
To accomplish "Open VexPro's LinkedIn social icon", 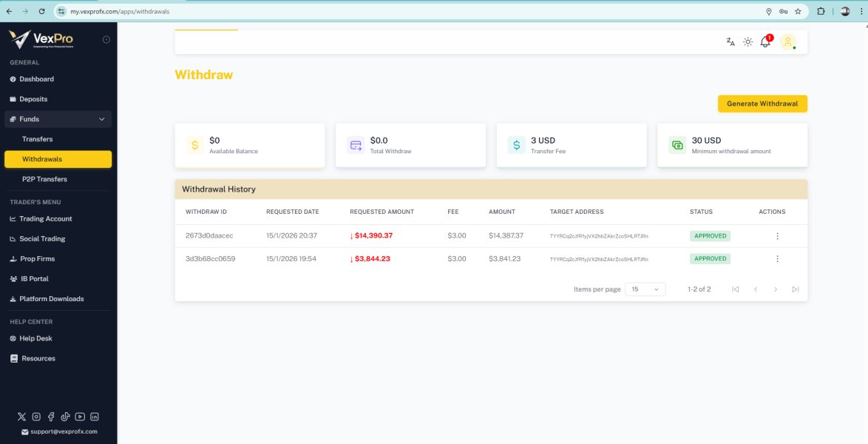I will point(94,417).
